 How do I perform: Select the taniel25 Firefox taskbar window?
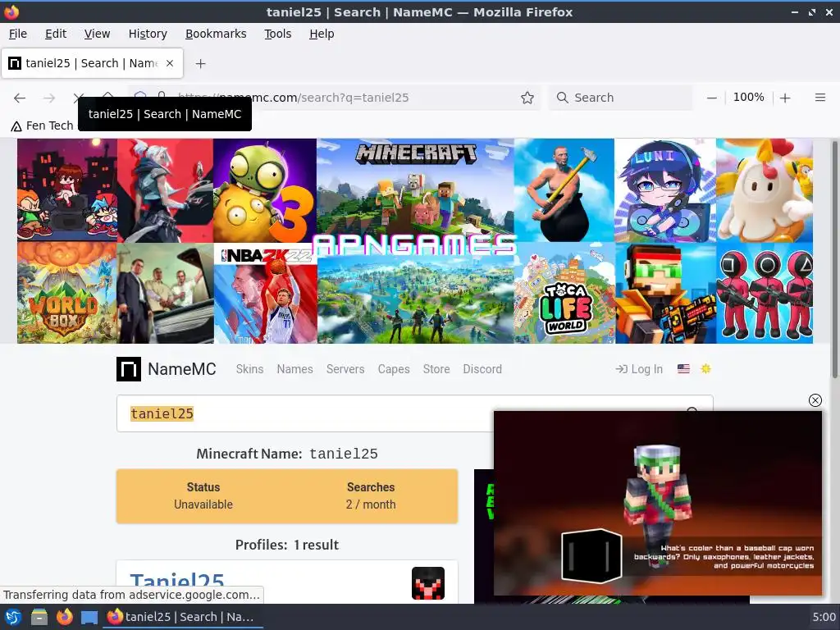(x=182, y=617)
